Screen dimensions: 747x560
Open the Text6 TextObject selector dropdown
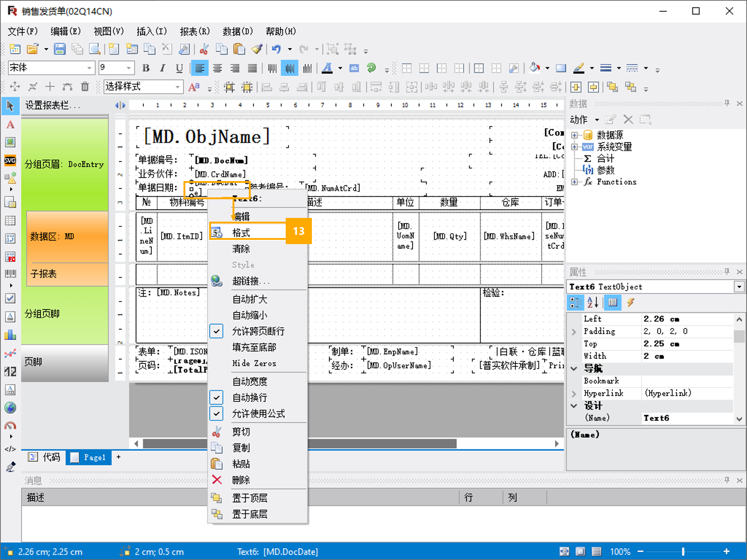tap(739, 287)
